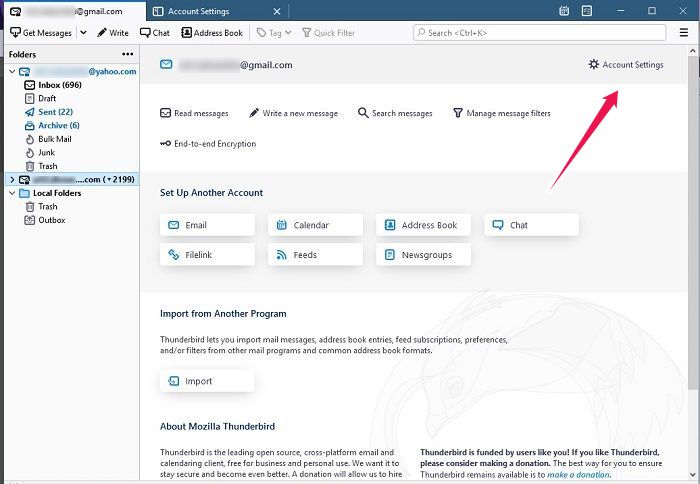Click Account Settings gear link
700x484 pixels.
click(626, 65)
